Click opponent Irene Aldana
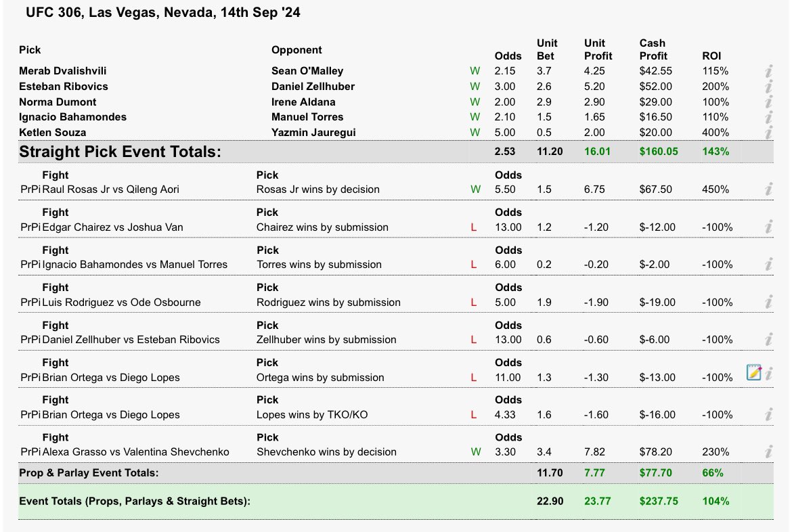Image resolution: width=792 pixels, height=532 pixels. 303,102
